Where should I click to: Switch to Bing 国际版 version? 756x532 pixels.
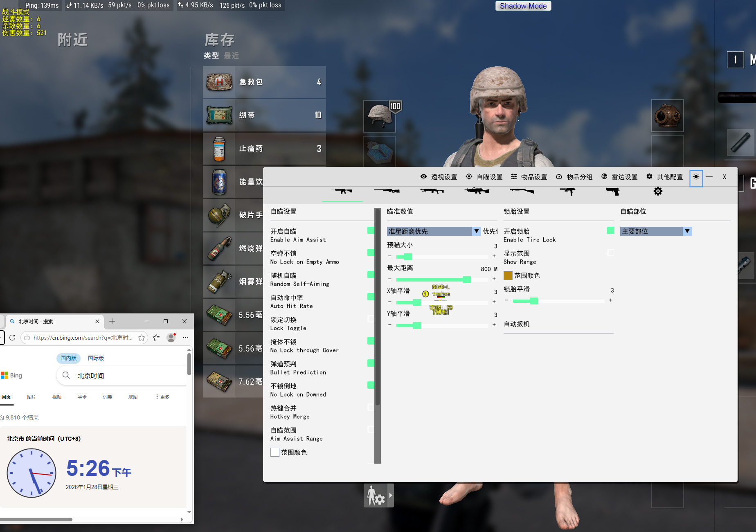tap(96, 358)
